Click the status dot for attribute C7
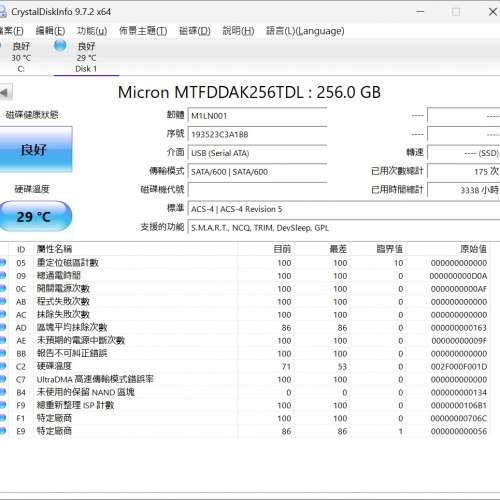 point(3,379)
